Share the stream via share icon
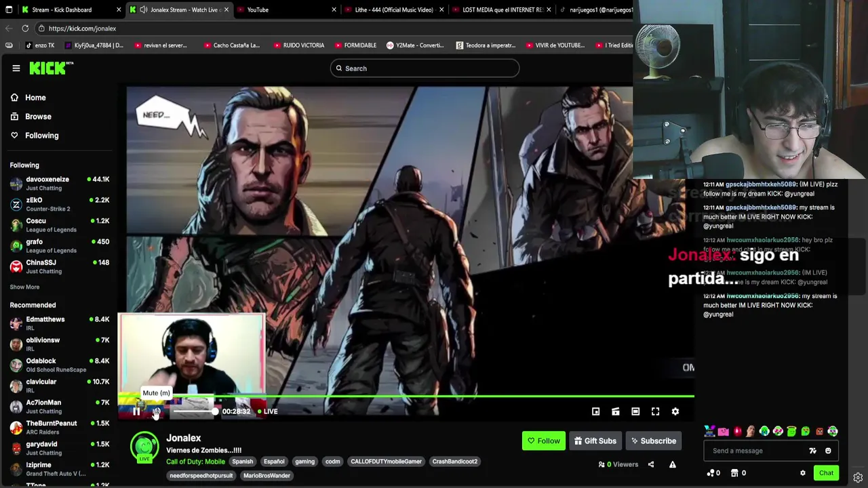The image size is (868, 488). tap(651, 464)
